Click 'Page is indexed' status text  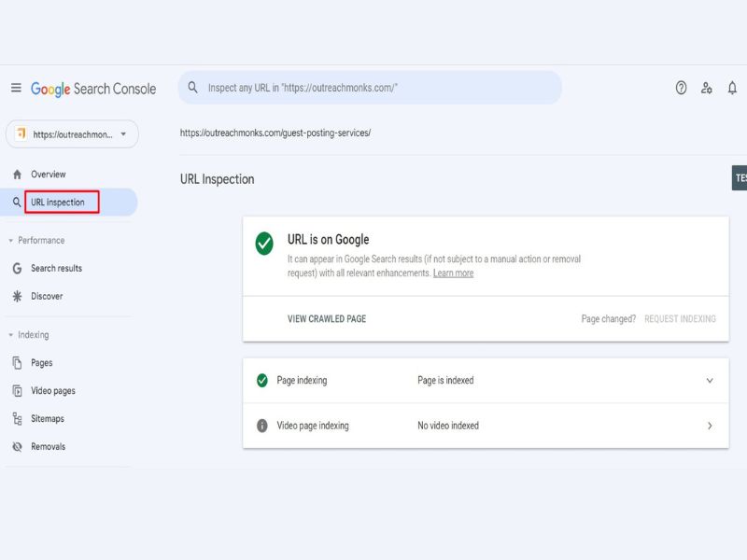445,381
